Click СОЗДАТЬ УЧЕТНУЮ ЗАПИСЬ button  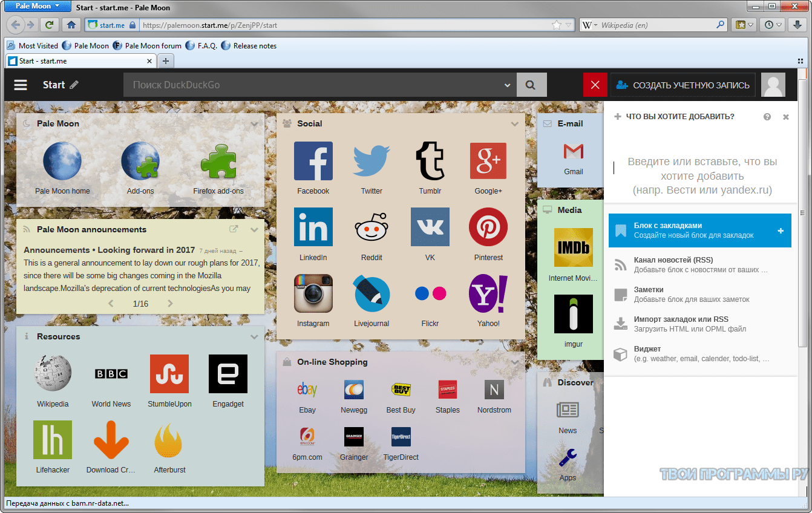coord(683,85)
